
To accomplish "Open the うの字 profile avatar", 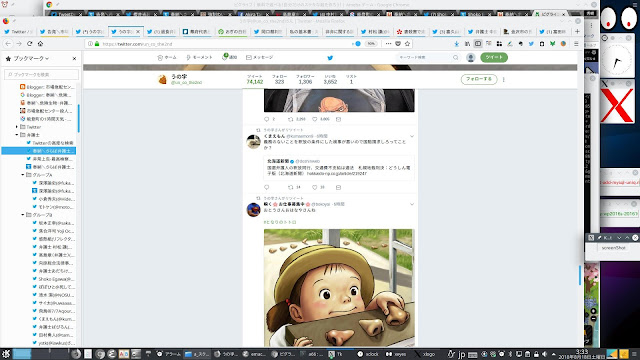I will [162, 79].
